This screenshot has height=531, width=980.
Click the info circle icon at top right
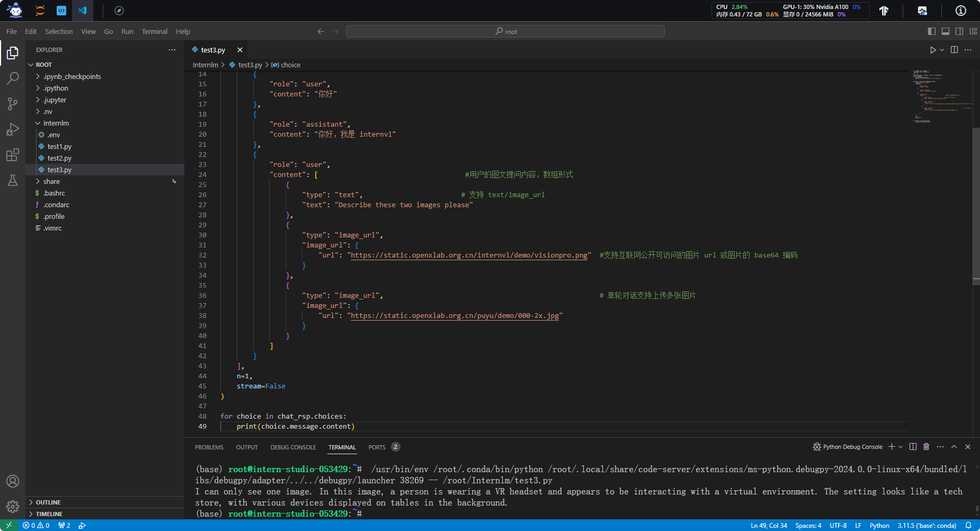961,11
